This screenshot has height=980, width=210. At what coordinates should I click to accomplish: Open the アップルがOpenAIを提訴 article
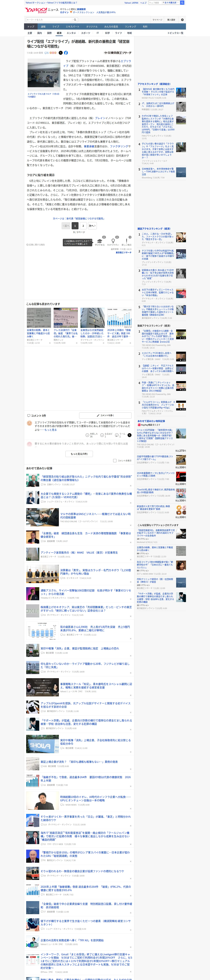pyautogui.click(x=86, y=705)
